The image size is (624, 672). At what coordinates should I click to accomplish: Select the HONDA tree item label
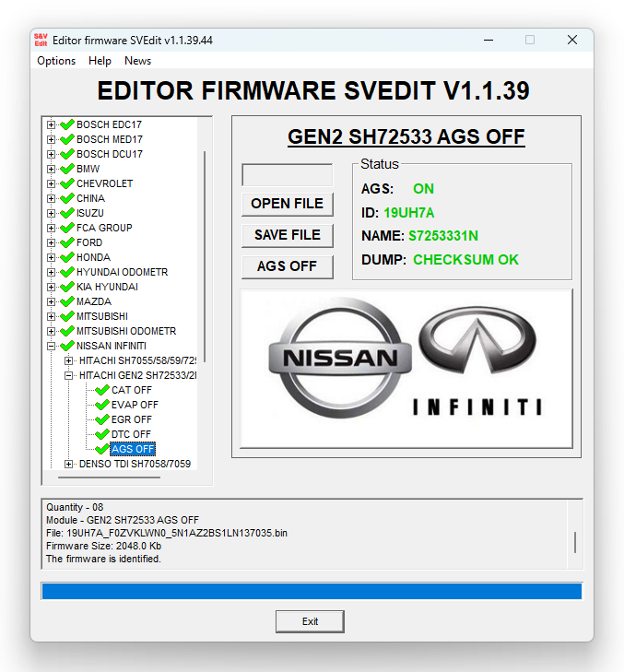[x=93, y=257]
